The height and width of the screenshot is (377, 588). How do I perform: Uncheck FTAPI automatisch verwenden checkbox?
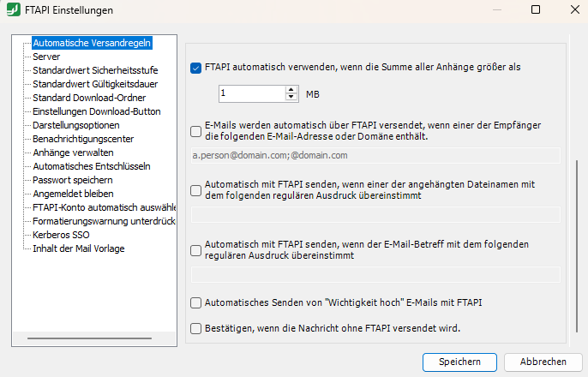click(195, 67)
